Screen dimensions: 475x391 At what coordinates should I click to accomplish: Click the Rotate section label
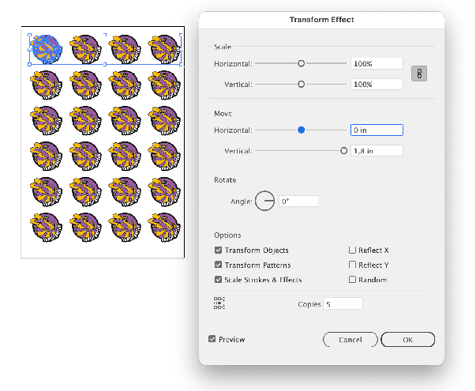[225, 180]
